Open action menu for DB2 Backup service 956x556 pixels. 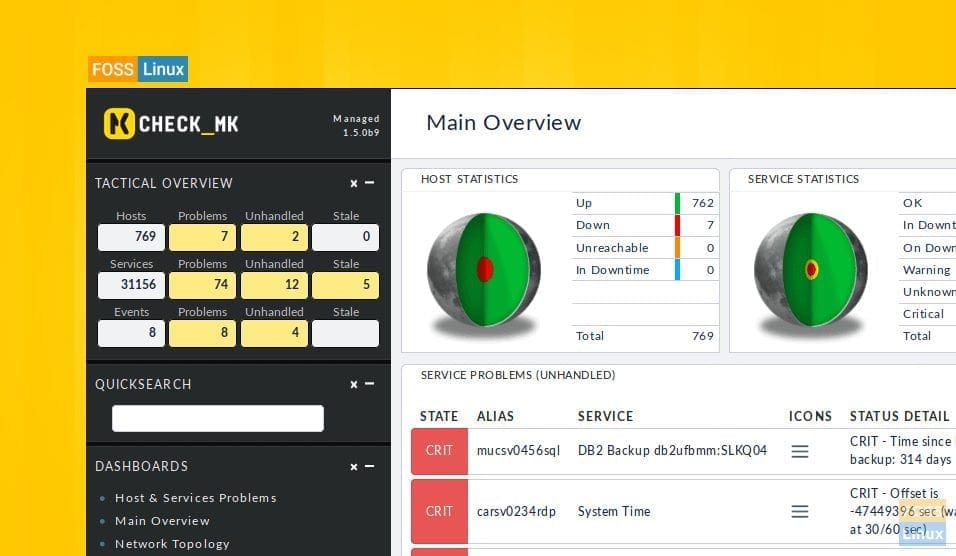[800, 451]
